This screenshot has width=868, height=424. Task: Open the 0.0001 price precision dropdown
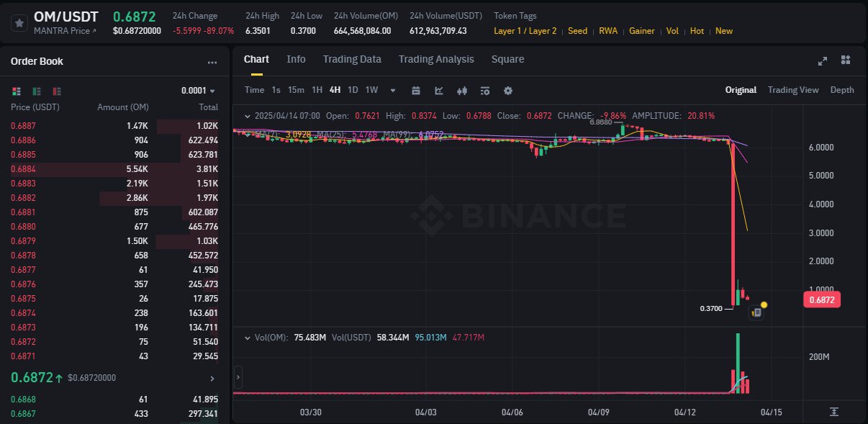tap(198, 91)
